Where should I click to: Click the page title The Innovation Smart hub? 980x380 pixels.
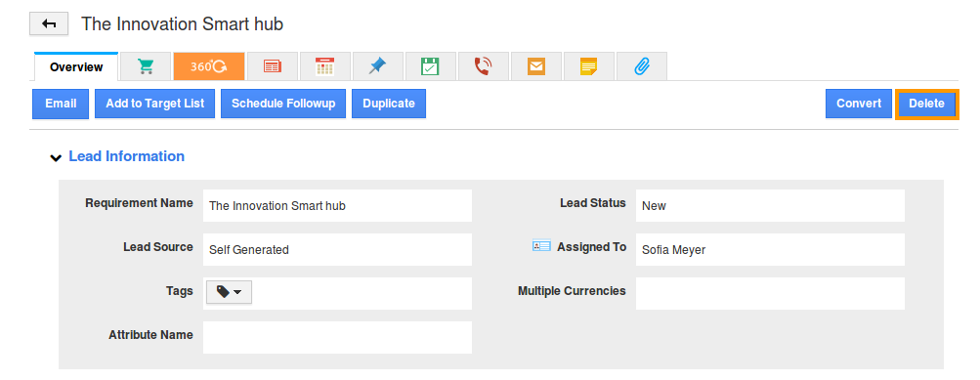[x=182, y=24]
